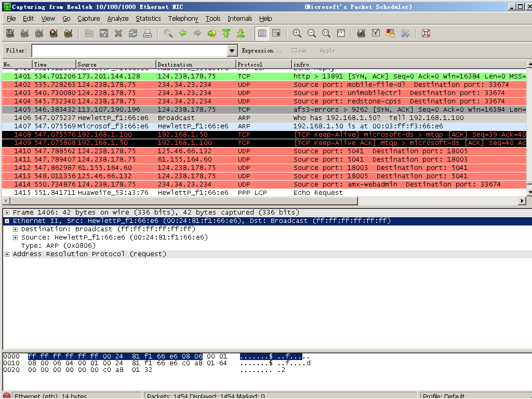
Task: Reset zoom to normal size icon
Action: (x=326, y=33)
